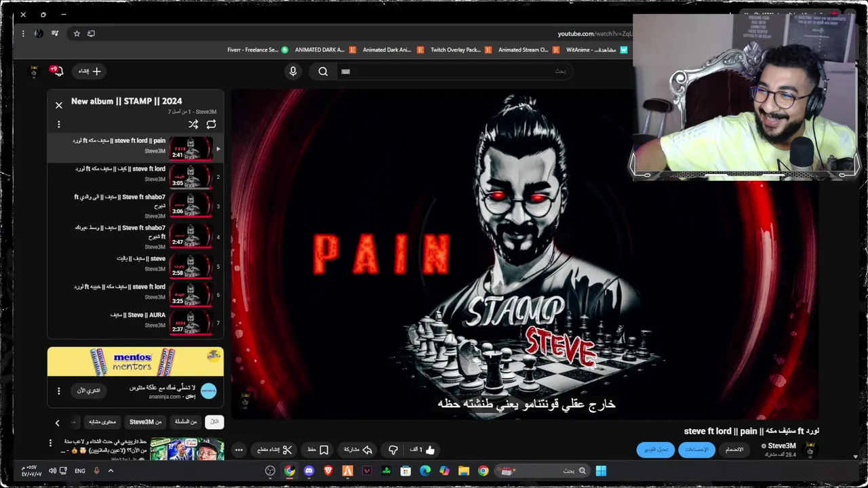Click the blue 'تعديل الفيديو' edit video button
This screenshot has height=488, width=868.
click(x=656, y=449)
